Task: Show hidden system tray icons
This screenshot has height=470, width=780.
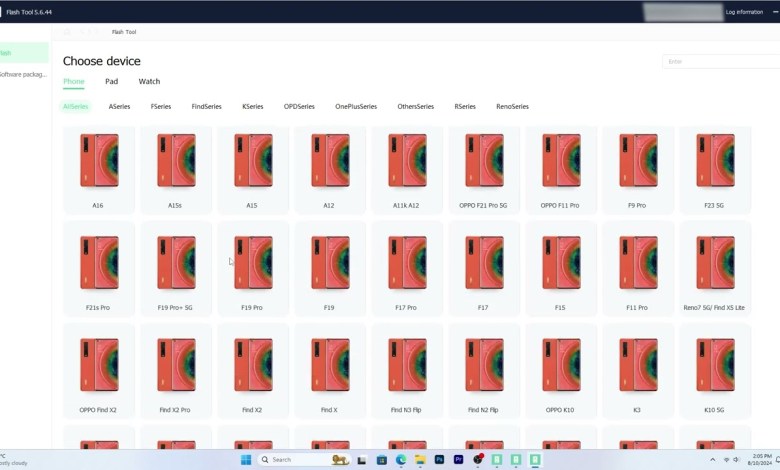Action: coord(712,459)
